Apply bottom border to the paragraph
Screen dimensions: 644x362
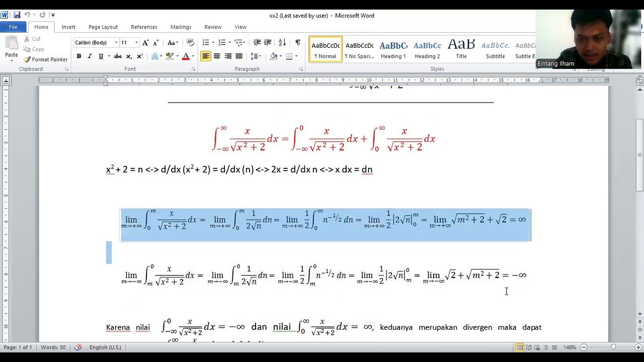point(289,56)
